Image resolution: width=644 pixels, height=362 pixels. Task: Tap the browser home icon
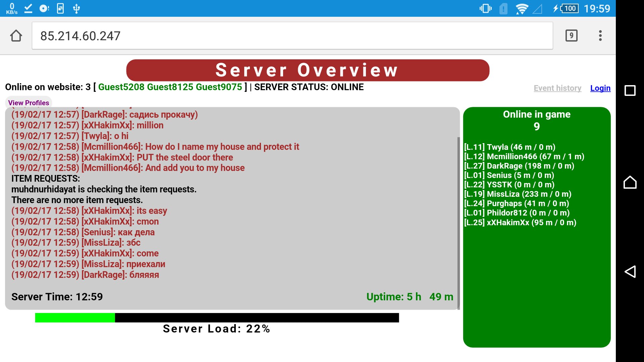[x=16, y=36]
